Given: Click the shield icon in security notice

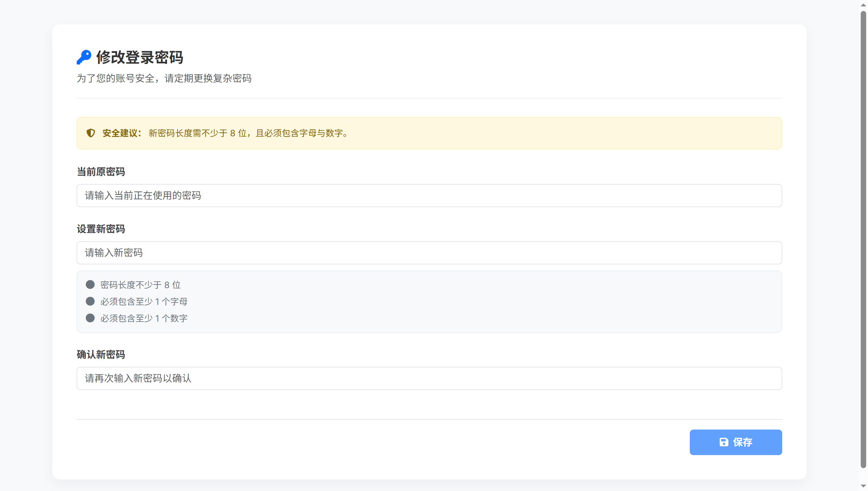Looking at the screenshot, I should click(x=91, y=133).
